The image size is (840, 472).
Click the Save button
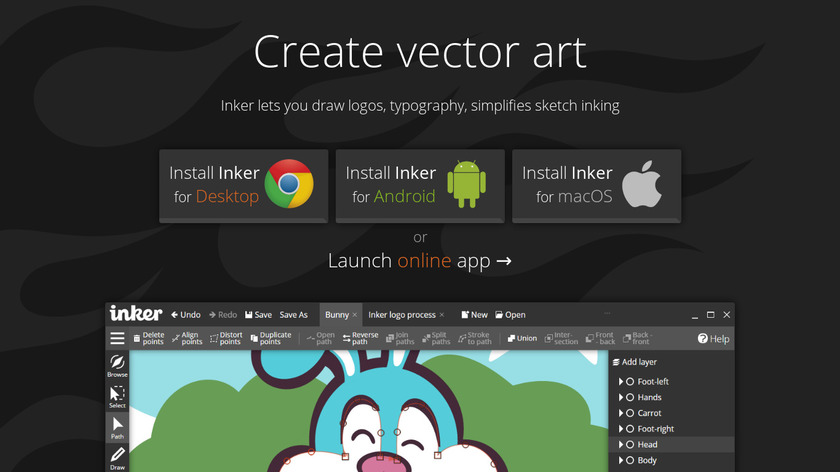pyautogui.click(x=258, y=314)
